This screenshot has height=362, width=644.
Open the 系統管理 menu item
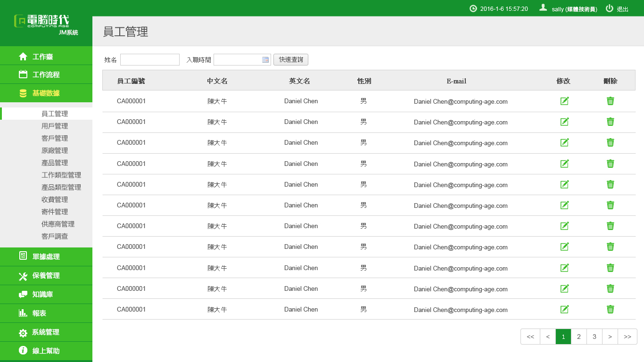pyautogui.click(x=45, y=332)
